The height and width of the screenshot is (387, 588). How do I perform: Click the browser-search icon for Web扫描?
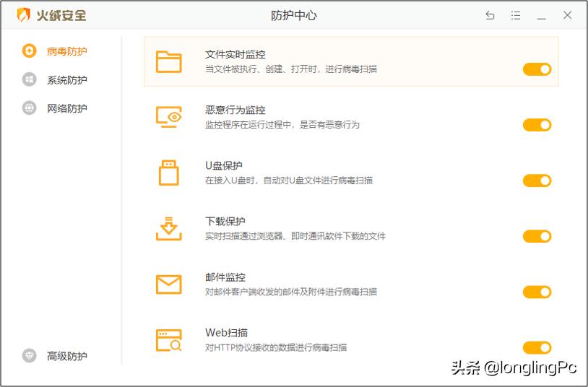pyautogui.click(x=169, y=340)
